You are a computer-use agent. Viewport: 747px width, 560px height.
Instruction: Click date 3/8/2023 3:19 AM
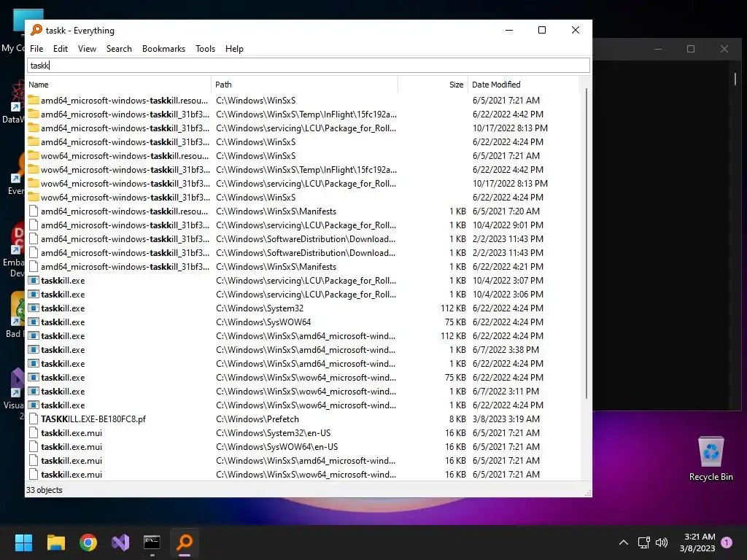click(x=506, y=419)
